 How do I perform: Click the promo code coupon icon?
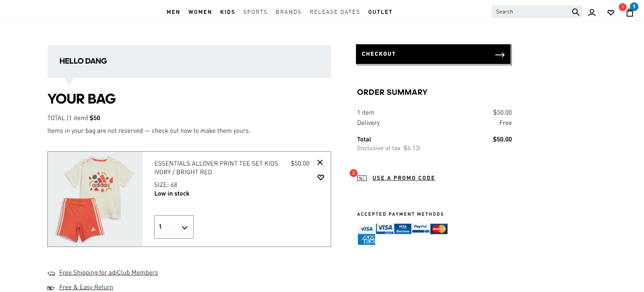coord(362,178)
